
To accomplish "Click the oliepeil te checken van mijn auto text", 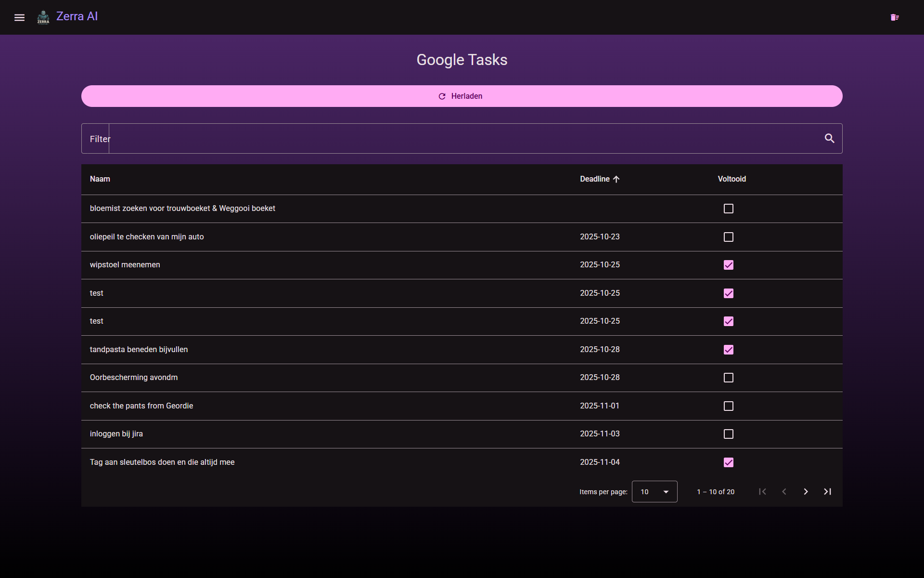I will [147, 237].
